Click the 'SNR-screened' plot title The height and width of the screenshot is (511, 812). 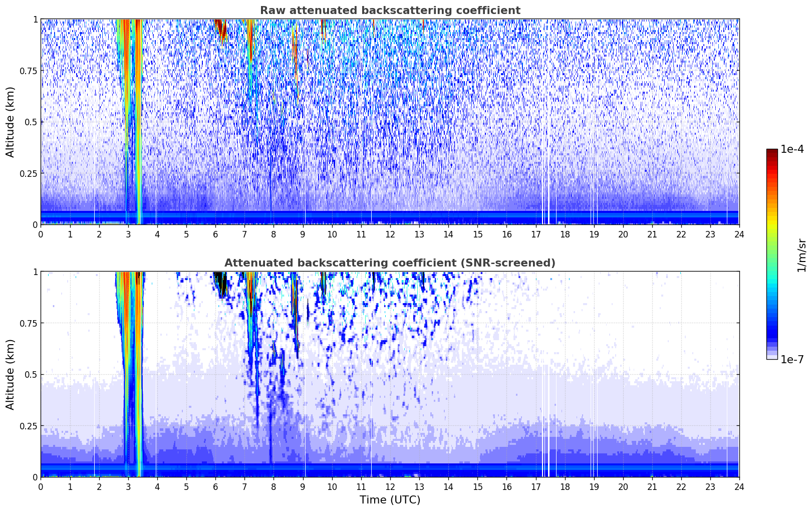point(390,263)
